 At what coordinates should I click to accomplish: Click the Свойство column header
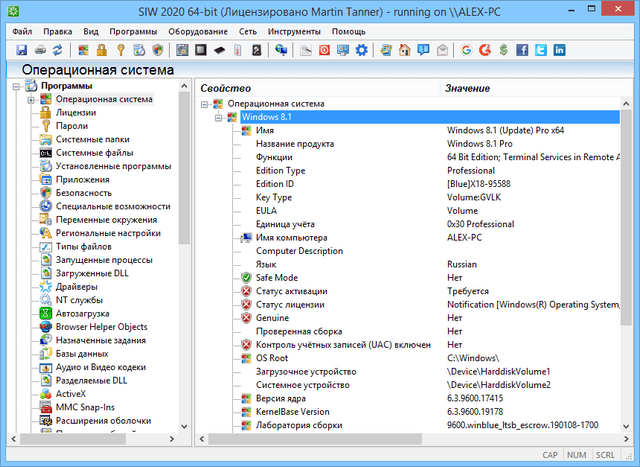(226, 89)
